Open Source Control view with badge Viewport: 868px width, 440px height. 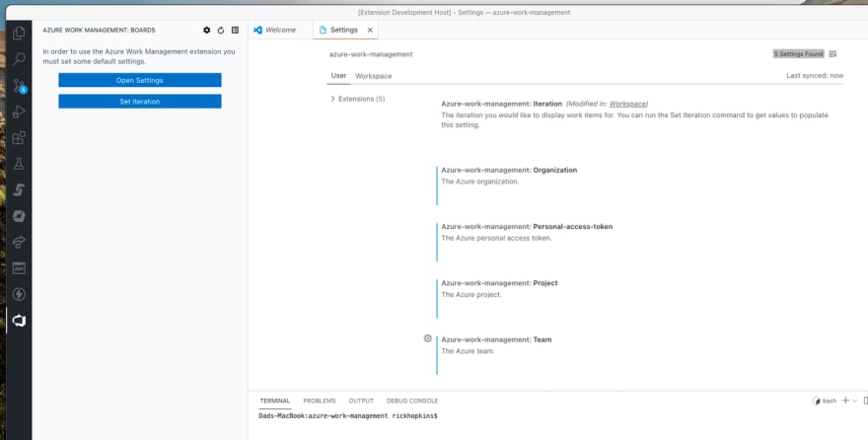[19, 85]
